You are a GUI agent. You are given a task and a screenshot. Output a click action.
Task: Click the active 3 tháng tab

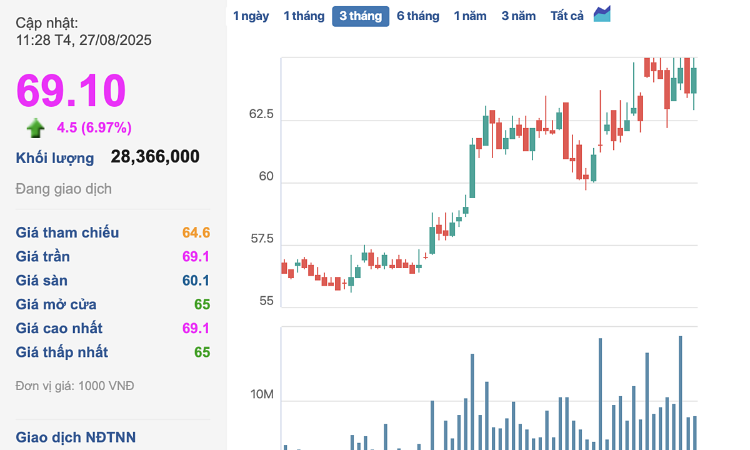[360, 16]
